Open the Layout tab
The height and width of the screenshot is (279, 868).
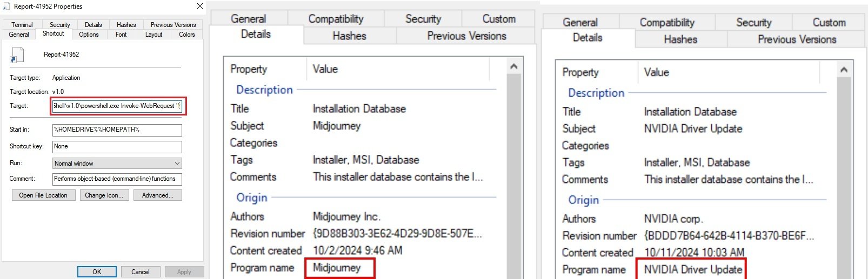pyautogui.click(x=153, y=35)
